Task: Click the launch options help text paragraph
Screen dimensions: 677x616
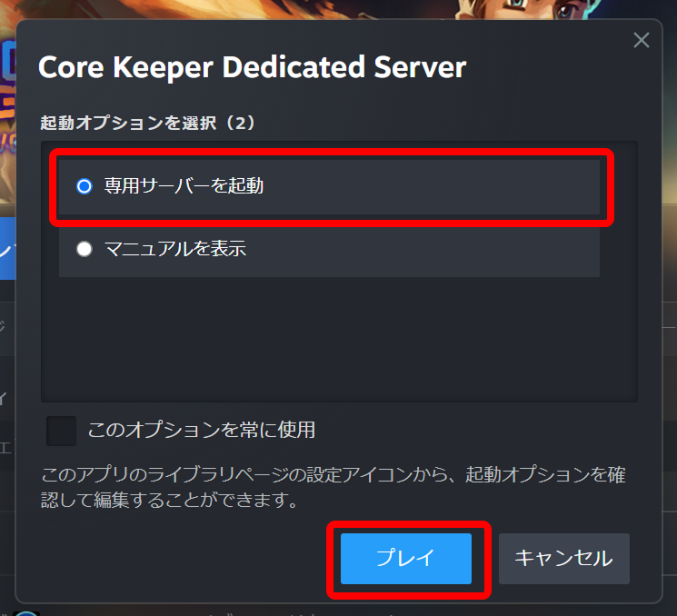Action: point(333,487)
